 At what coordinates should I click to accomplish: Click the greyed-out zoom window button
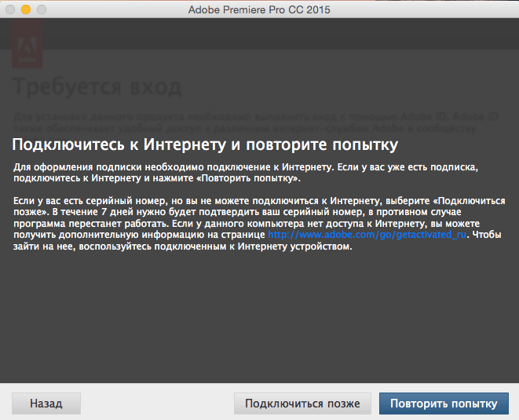[x=40, y=9]
